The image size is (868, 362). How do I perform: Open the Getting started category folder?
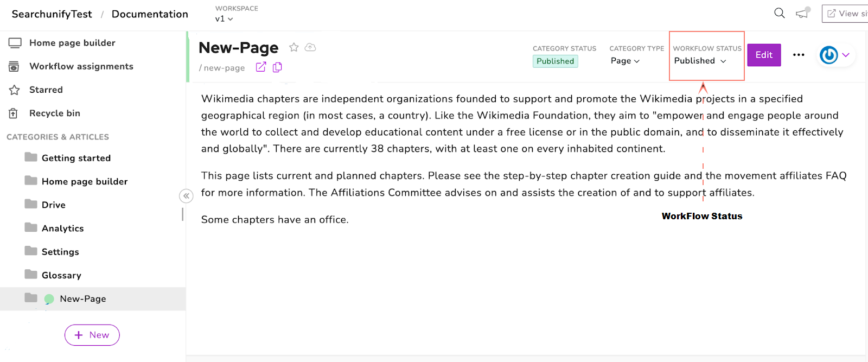pyautogui.click(x=76, y=158)
